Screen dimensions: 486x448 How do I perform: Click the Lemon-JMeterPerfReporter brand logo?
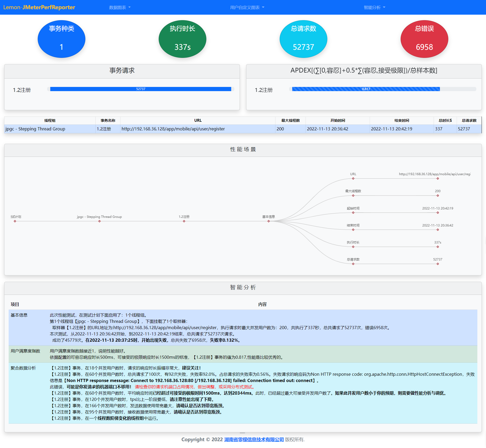pyautogui.click(x=39, y=7)
